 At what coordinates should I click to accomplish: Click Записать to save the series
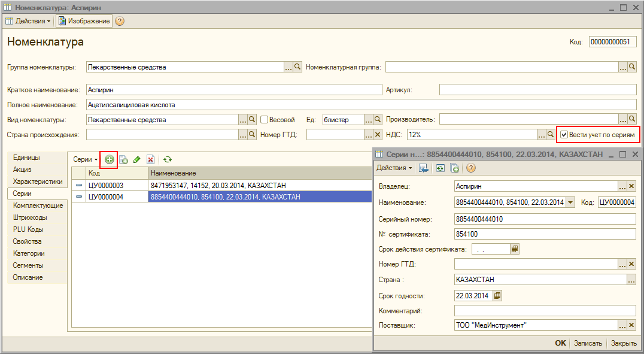pos(588,343)
